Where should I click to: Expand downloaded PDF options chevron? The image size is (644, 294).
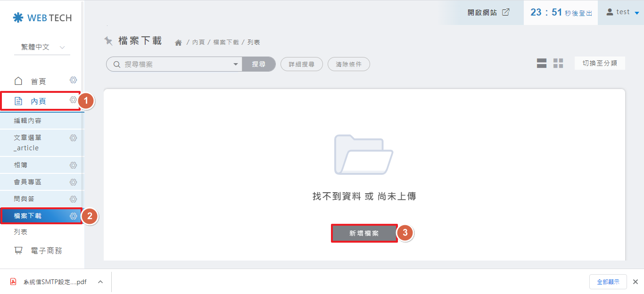pos(100,282)
